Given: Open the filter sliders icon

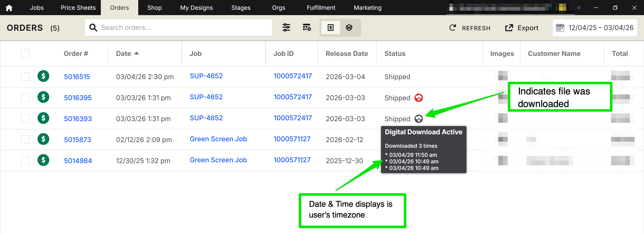Looking at the screenshot, I should [x=286, y=28].
